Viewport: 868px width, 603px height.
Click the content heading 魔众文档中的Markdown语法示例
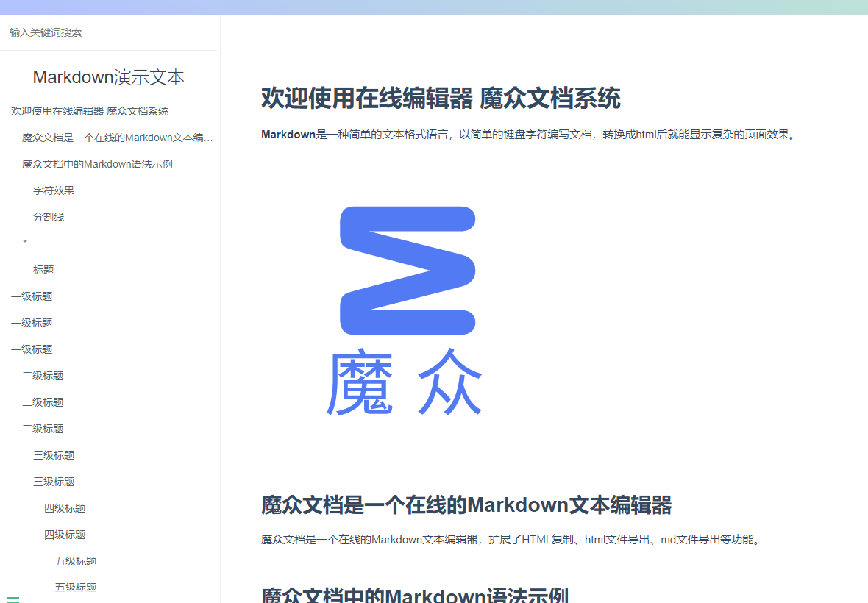[415, 595]
